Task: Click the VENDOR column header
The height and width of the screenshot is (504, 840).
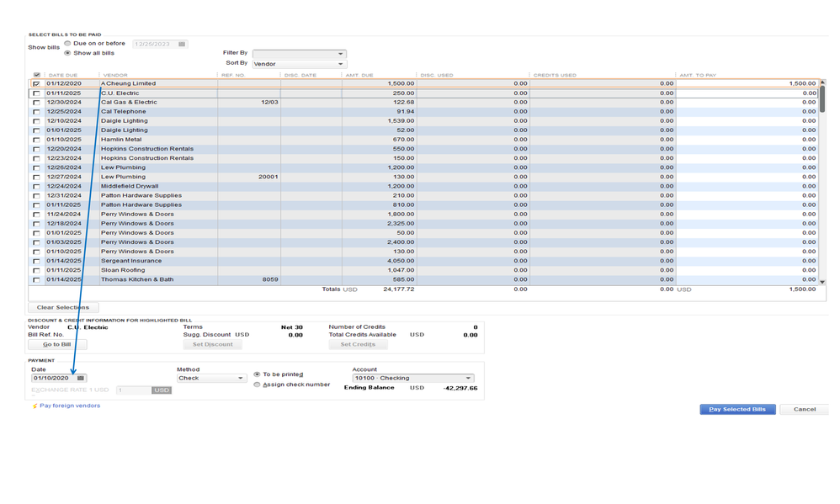Action: coord(115,75)
